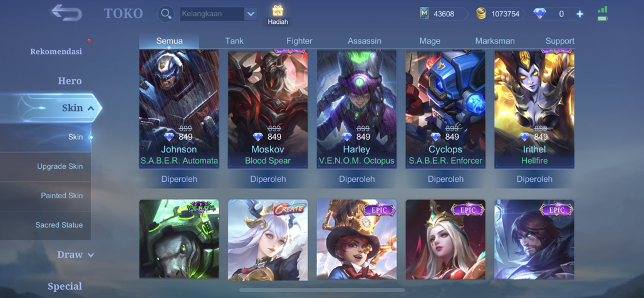Switch to the Assassin tab

365,41
